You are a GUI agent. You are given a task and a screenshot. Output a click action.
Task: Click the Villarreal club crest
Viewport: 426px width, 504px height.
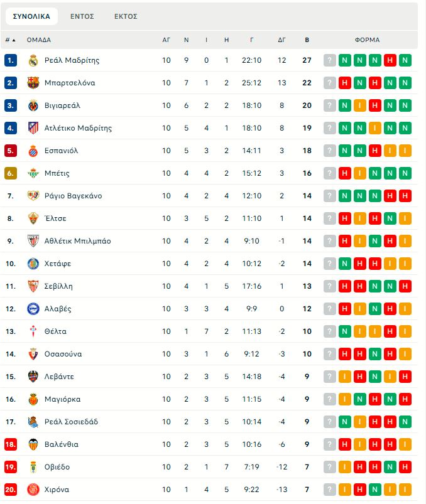point(33,105)
